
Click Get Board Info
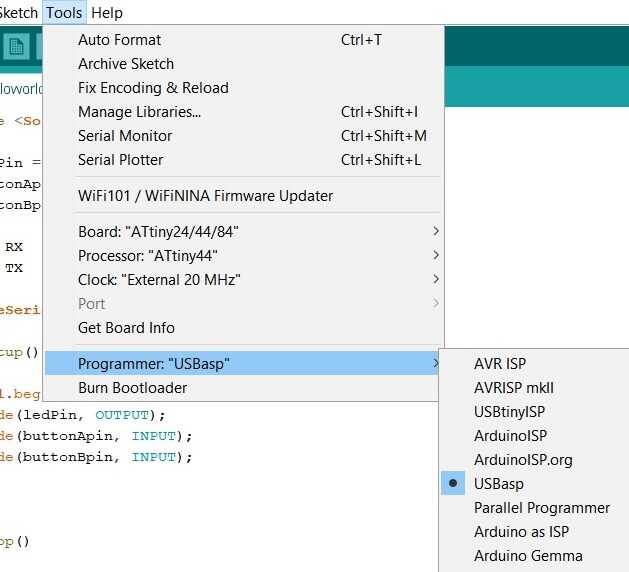[126, 328]
